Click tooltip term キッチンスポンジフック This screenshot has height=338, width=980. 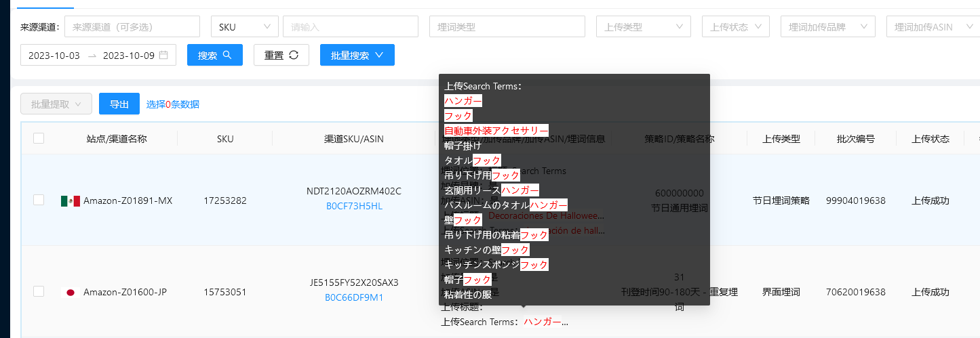(x=496, y=265)
